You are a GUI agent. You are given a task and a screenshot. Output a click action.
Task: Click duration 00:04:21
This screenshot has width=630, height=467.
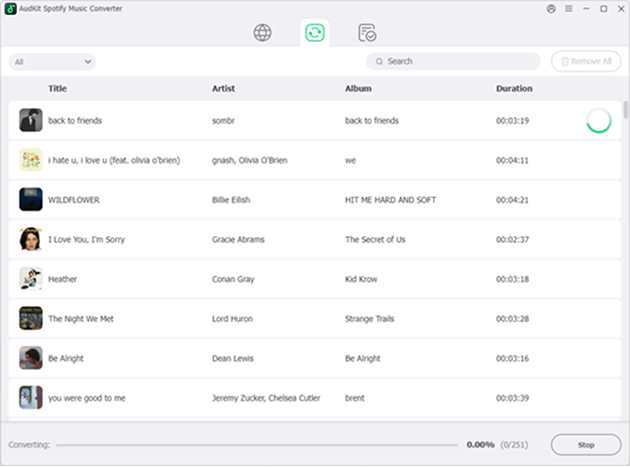pos(512,200)
